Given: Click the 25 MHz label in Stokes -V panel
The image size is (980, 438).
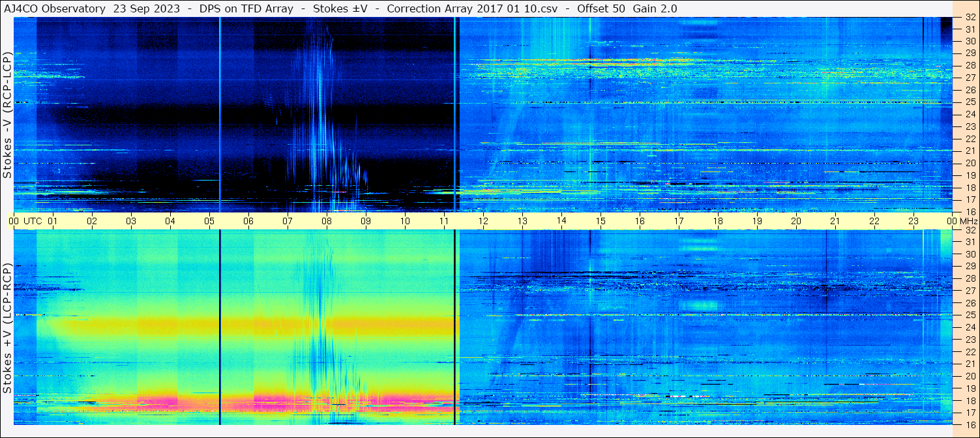Looking at the screenshot, I should pos(970,102).
